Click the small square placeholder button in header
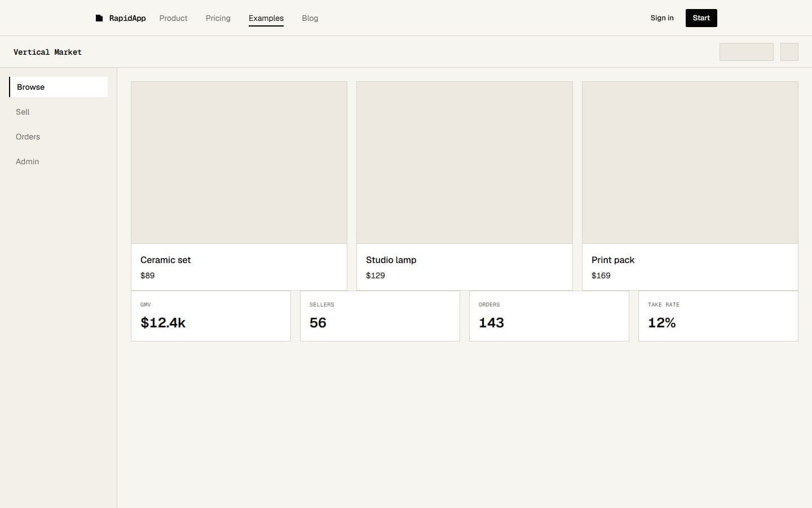812x508 pixels. click(789, 52)
